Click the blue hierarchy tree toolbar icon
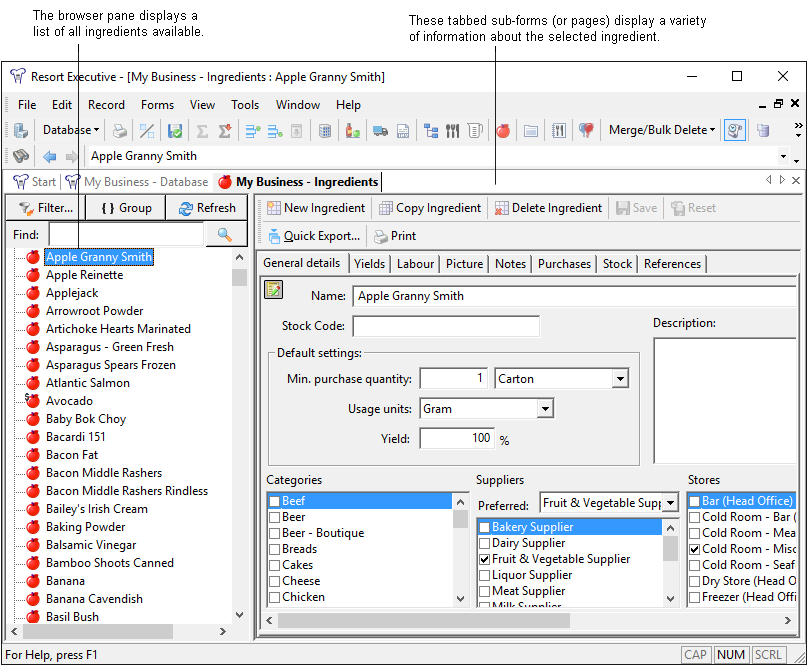 coord(431,130)
